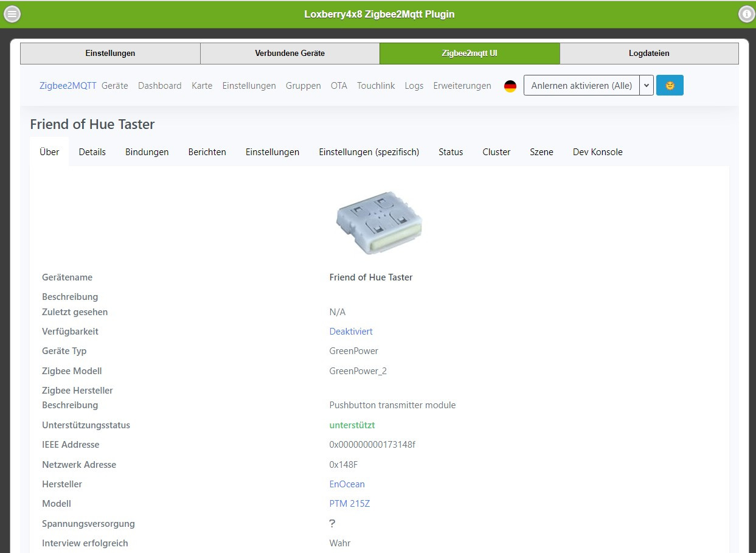Open the Bindungen device tab
The height and width of the screenshot is (553, 756).
click(x=147, y=152)
